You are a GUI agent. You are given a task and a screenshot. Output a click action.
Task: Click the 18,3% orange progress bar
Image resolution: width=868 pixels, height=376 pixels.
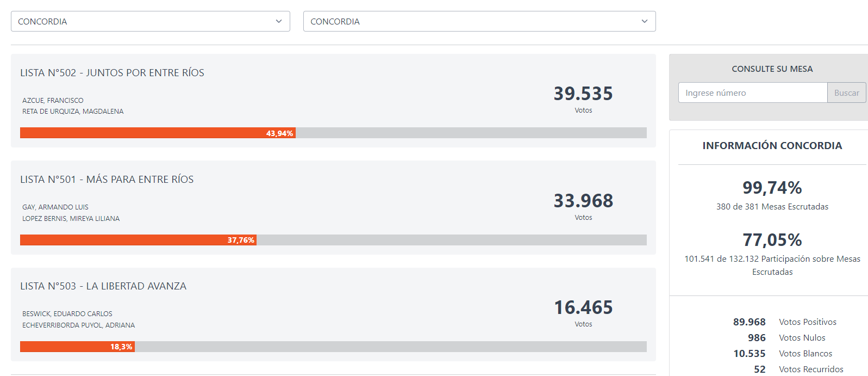(77, 347)
